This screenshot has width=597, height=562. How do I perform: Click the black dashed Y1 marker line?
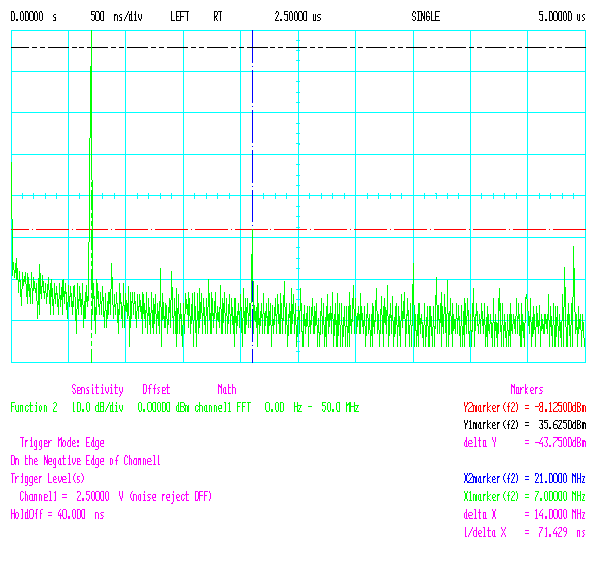point(298,48)
